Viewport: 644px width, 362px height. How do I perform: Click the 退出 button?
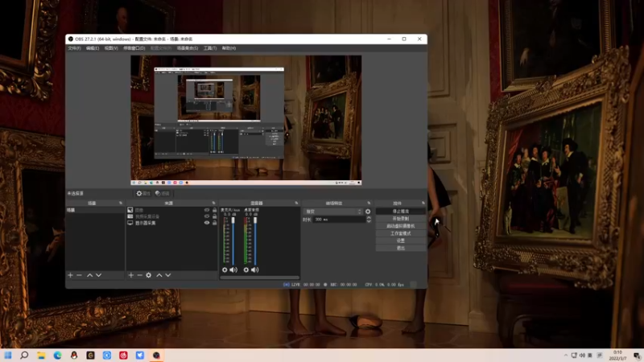400,249
